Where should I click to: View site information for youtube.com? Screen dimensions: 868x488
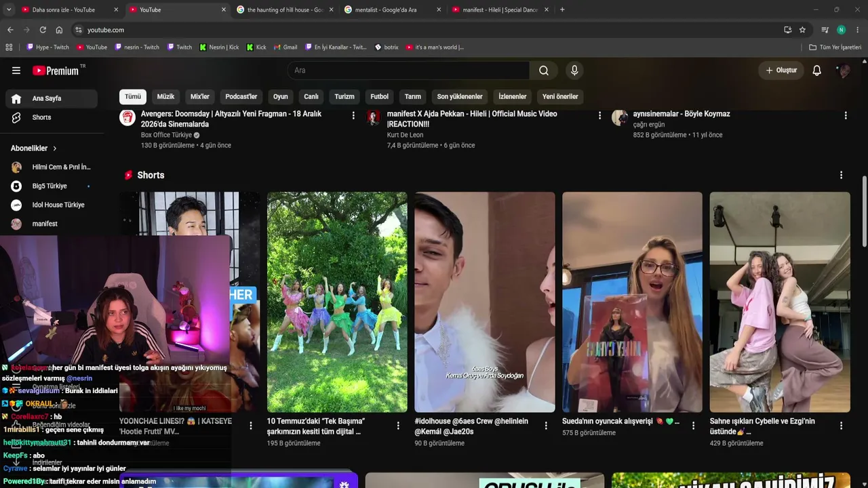click(79, 30)
